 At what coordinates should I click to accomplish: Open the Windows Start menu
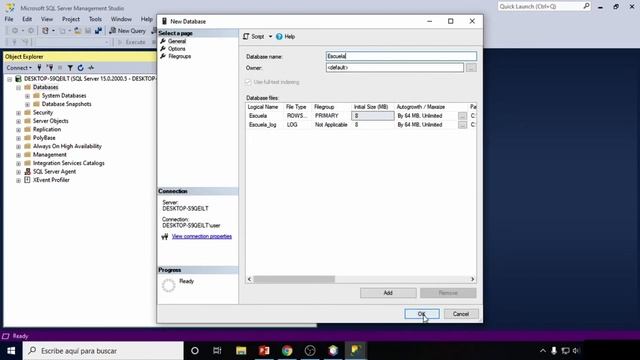click(x=11, y=351)
